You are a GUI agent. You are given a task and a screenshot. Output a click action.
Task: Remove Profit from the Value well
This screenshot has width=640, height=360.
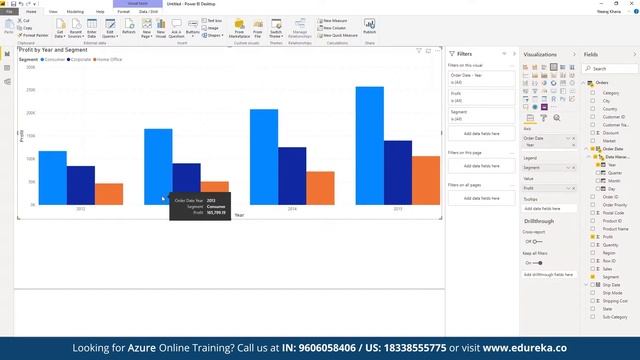(573, 188)
